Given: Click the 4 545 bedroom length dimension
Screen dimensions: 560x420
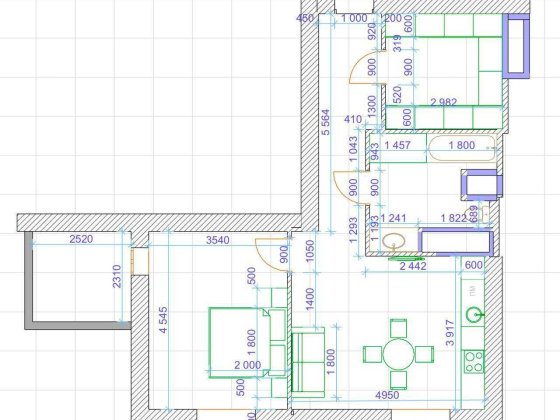Looking at the screenshot, I should click(162, 320).
